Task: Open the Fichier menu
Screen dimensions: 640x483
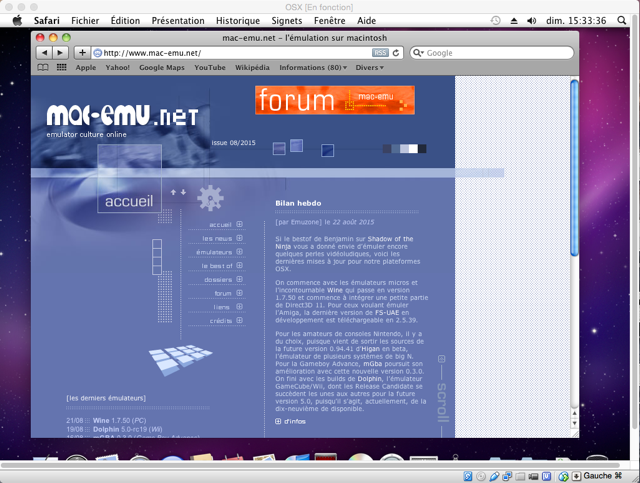Action: 85,20
